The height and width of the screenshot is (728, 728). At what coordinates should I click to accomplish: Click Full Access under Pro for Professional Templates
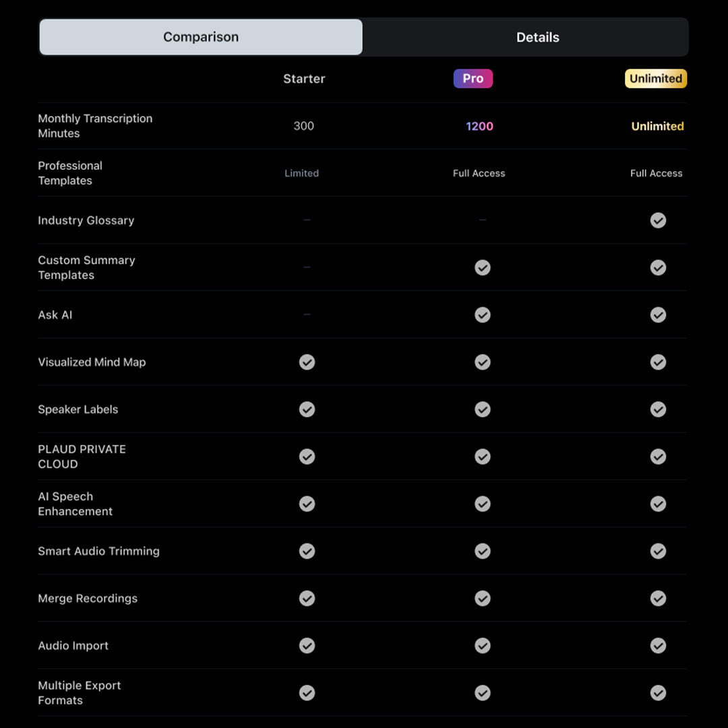(x=479, y=173)
